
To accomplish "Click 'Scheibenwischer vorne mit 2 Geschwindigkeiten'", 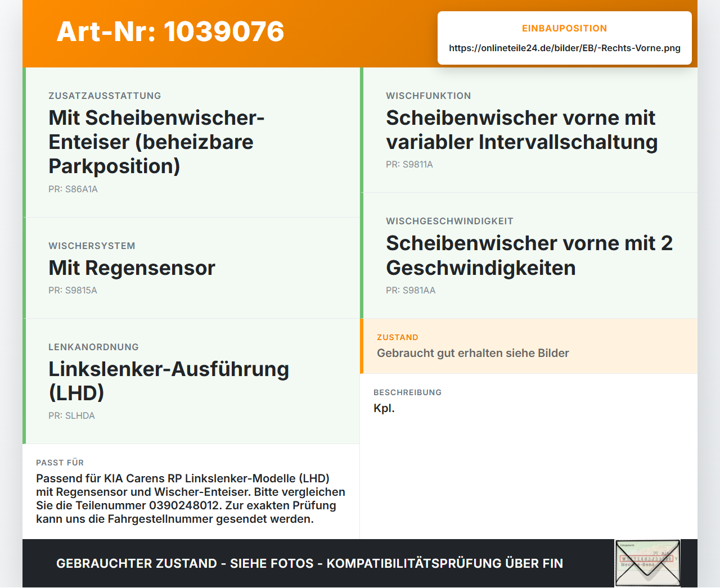I will click(x=529, y=255).
